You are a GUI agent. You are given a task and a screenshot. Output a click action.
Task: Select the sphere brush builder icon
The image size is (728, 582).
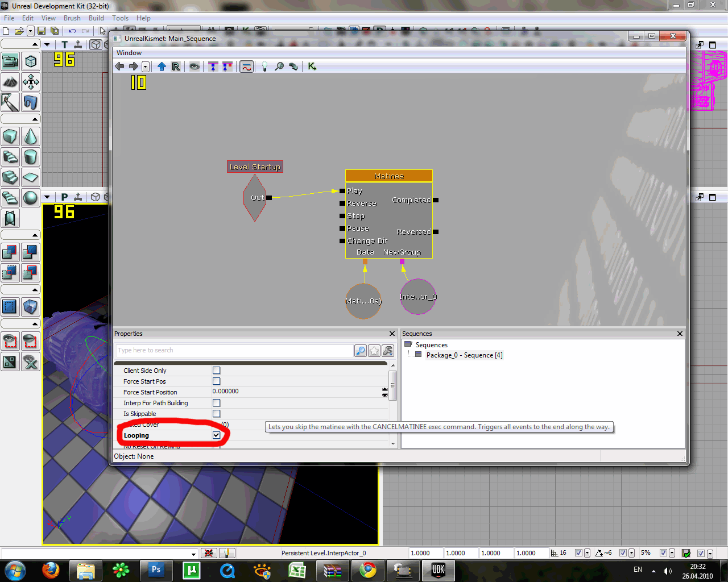click(31, 198)
